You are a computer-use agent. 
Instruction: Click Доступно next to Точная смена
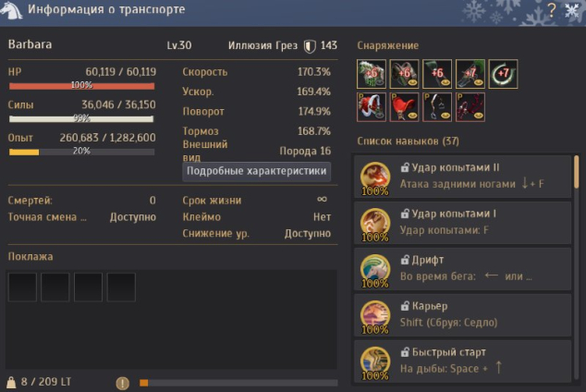[x=133, y=217]
